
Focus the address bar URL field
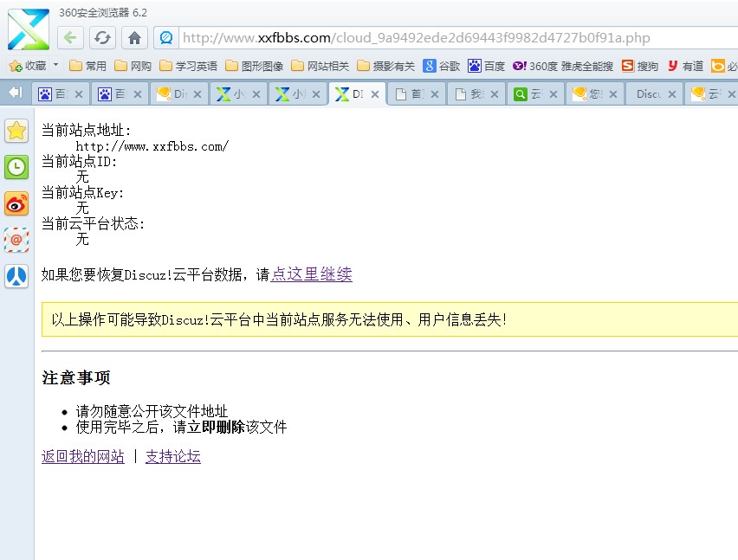click(x=458, y=37)
